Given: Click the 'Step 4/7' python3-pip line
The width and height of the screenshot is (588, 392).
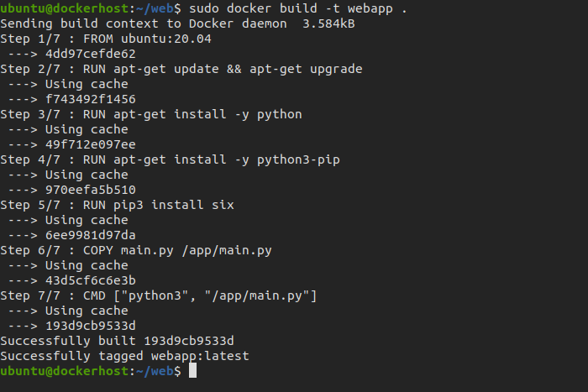Looking at the screenshot, I should (170, 159).
